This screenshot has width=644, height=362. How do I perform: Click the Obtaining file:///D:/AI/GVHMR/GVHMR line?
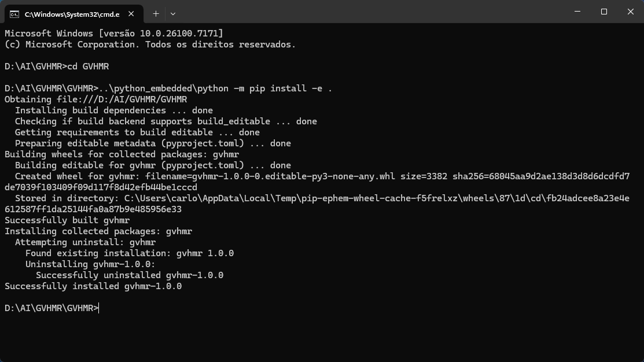coord(95,99)
